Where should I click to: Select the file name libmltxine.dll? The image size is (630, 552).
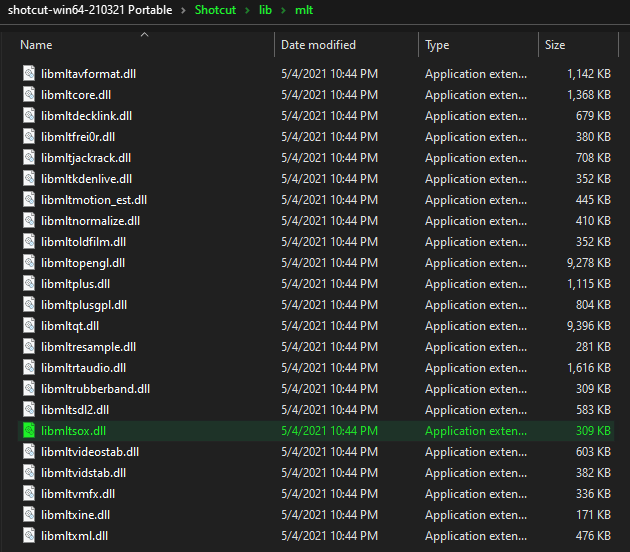tap(76, 515)
